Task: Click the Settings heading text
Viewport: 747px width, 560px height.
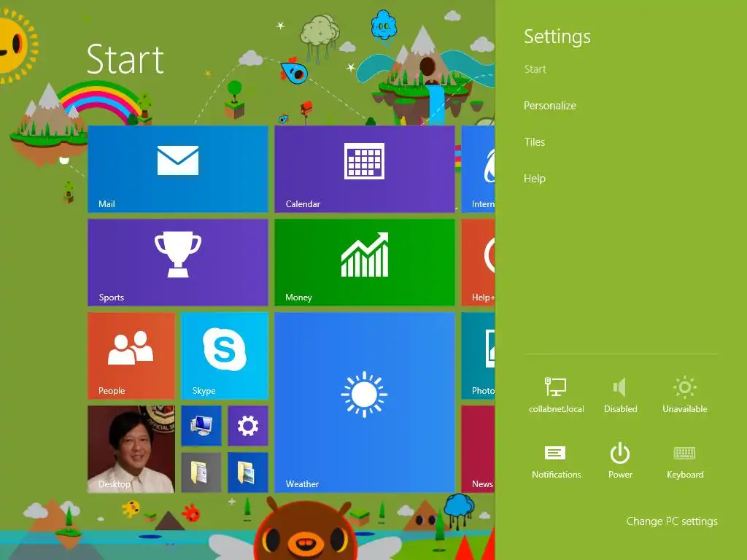Action: (557, 37)
